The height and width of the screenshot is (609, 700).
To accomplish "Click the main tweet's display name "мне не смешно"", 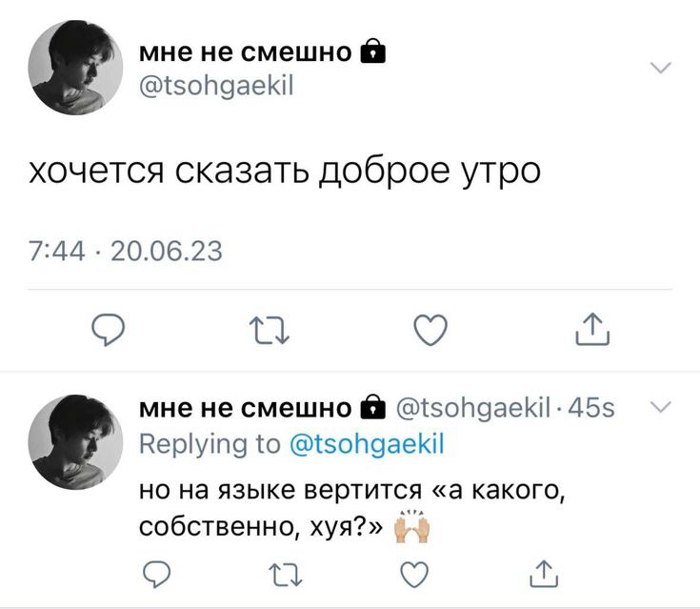I will point(245,52).
